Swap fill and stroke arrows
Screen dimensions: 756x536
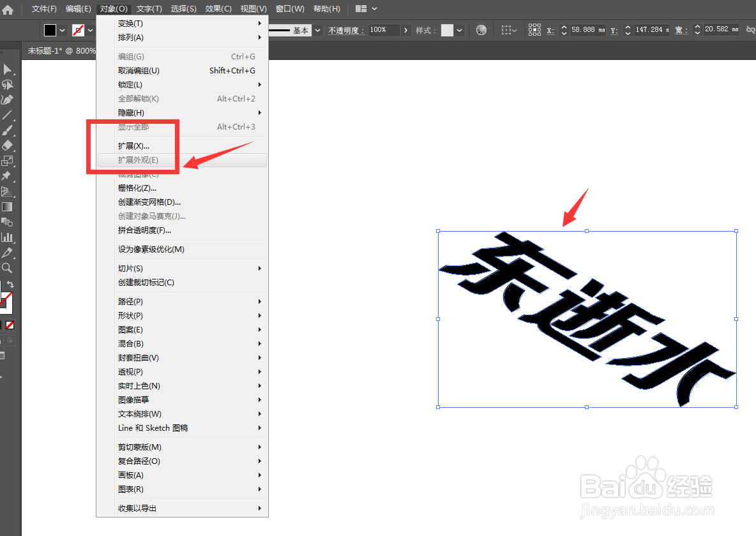10,285
